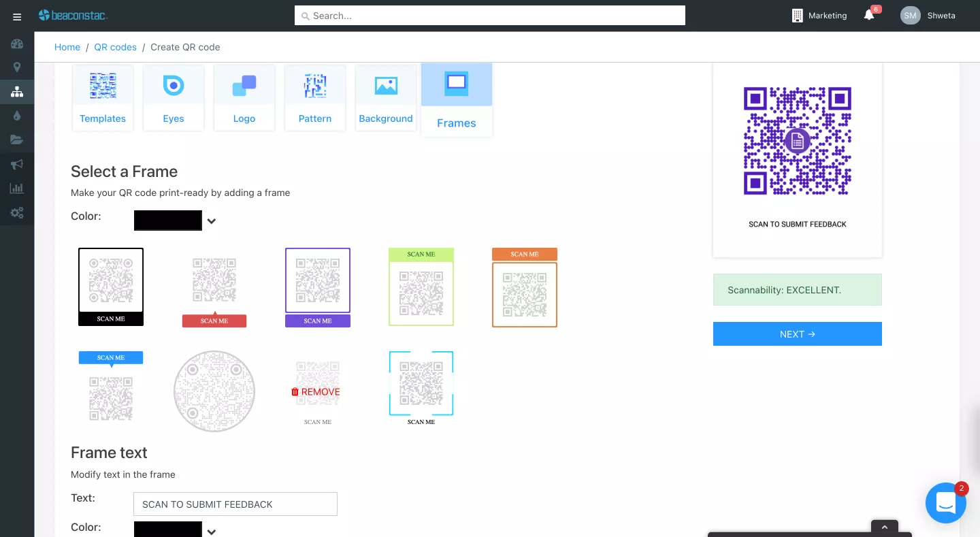Click the water drop icon in sidebar
The width and height of the screenshot is (980, 537).
17,116
